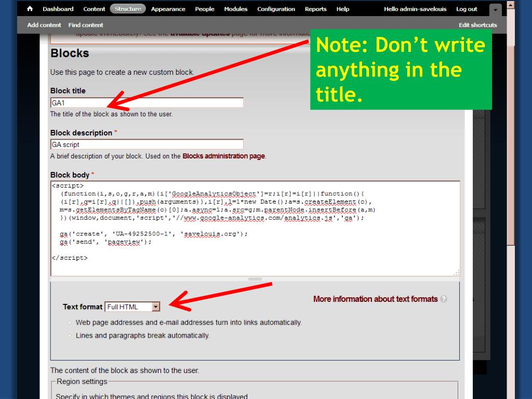Click inside the Block body textarea
This screenshot has height=399, width=532.
tap(255, 229)
